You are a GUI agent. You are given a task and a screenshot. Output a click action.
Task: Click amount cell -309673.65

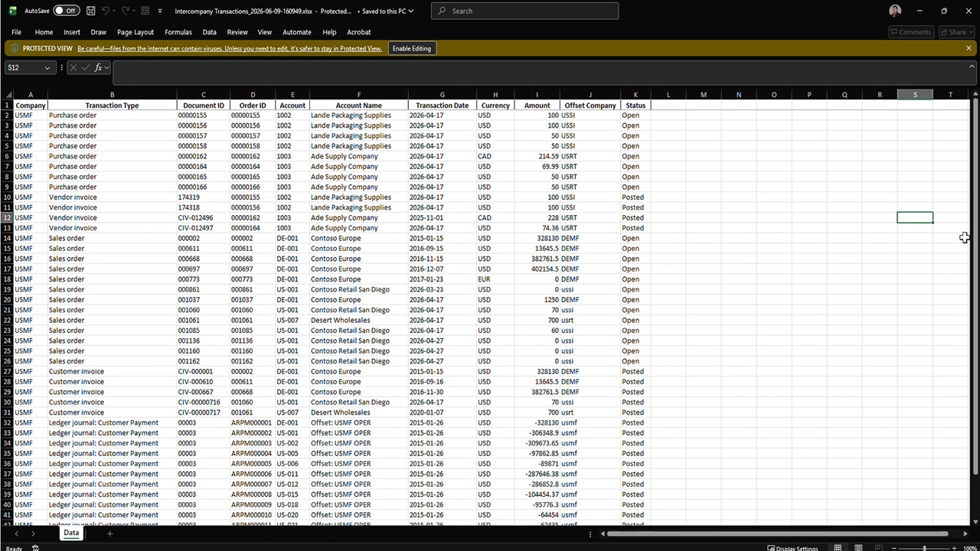[537, 443]
